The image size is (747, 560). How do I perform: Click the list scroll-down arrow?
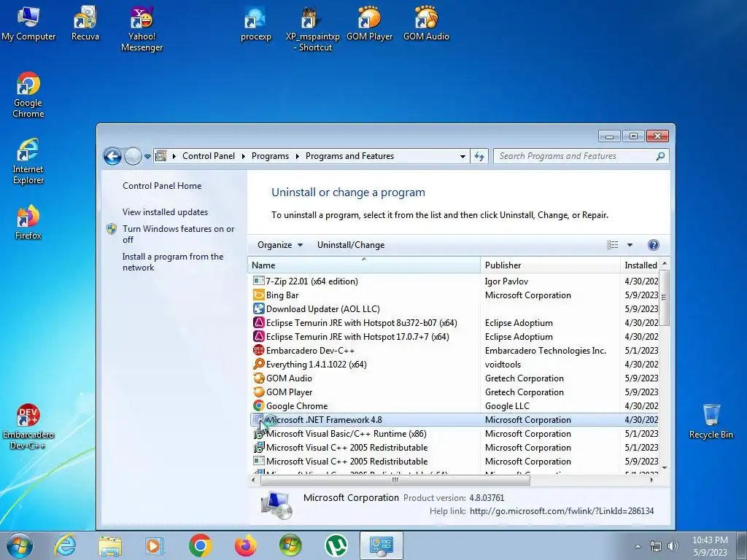pos(664,469)
